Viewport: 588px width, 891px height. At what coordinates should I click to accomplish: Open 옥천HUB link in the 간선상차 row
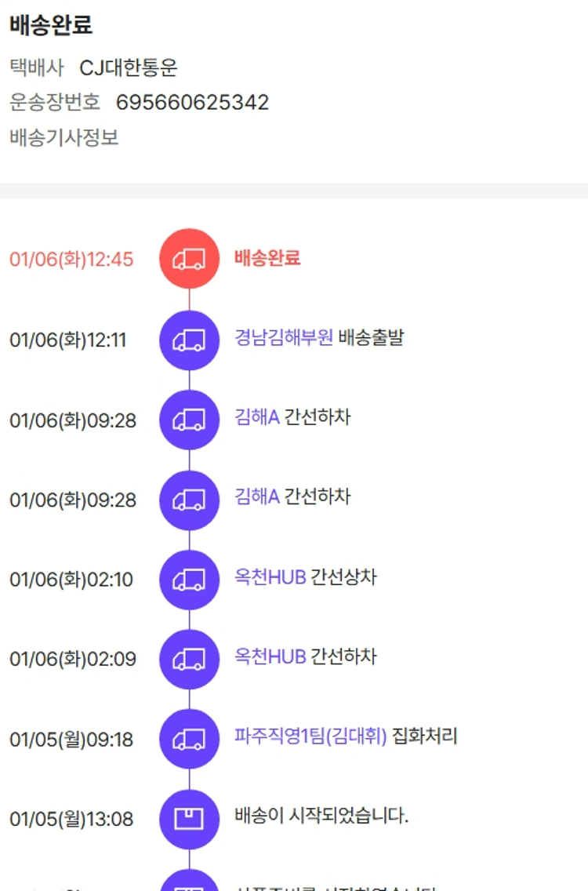pyautogui.click(x=270, y=577)
